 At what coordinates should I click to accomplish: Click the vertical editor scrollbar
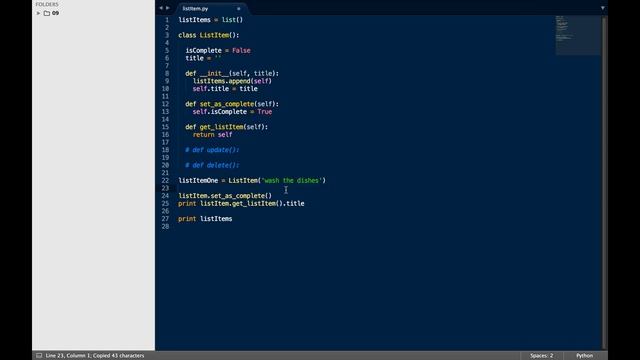(x=604, y=182)
